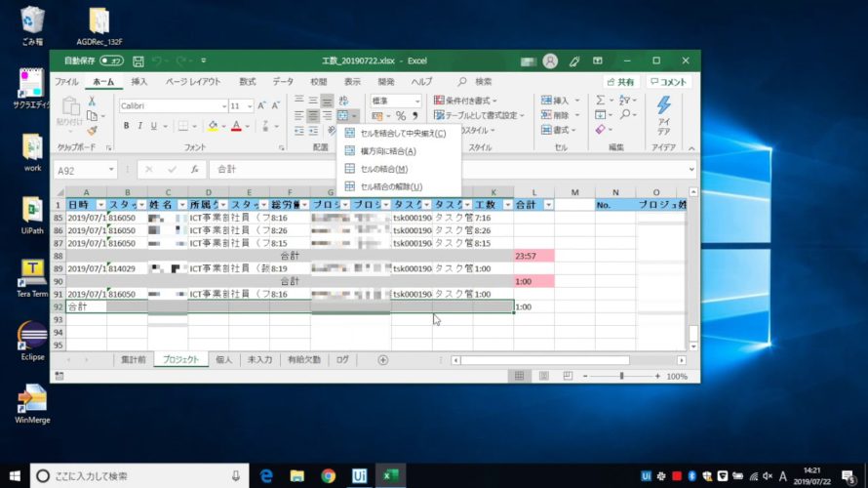Click the 検索 search box in ribbon
868x488 pixels.
475,81
